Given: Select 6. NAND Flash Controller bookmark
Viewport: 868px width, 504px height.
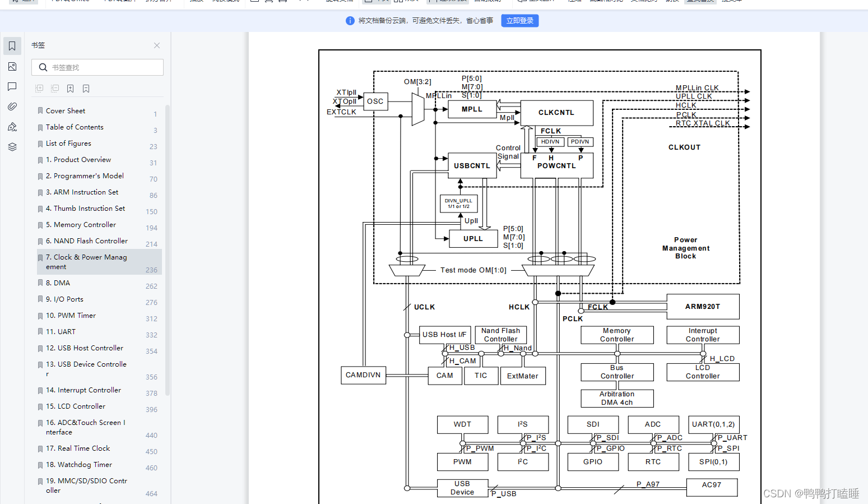Looking at the screenshot, I should click(87, 241).
